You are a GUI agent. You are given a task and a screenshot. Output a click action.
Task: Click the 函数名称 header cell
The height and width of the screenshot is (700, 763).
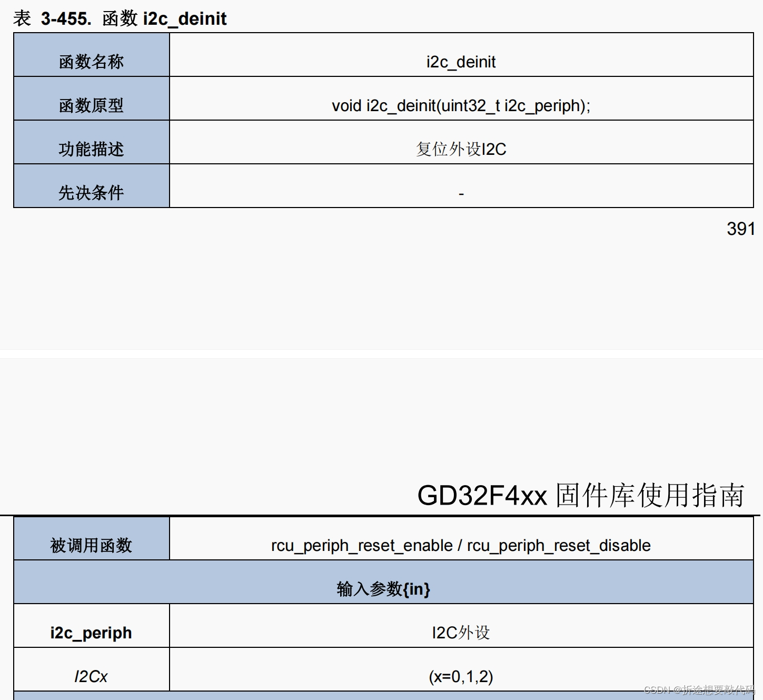[91, 62]
